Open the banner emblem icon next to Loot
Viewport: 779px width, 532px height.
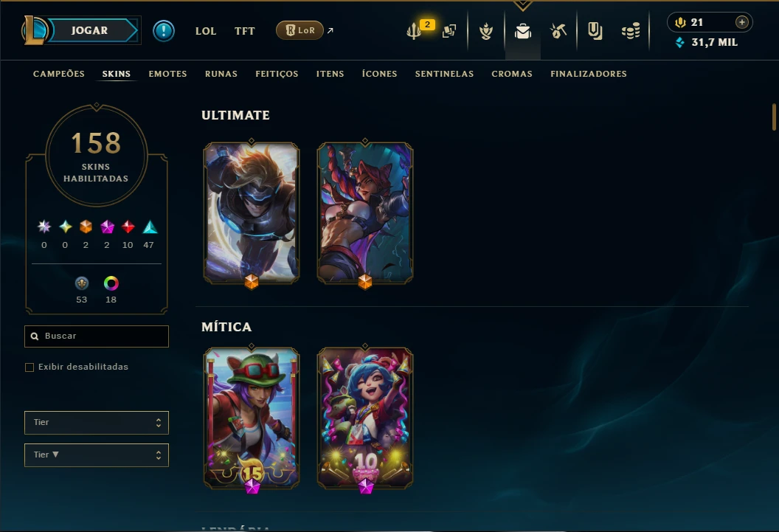(x=595, y=31)
